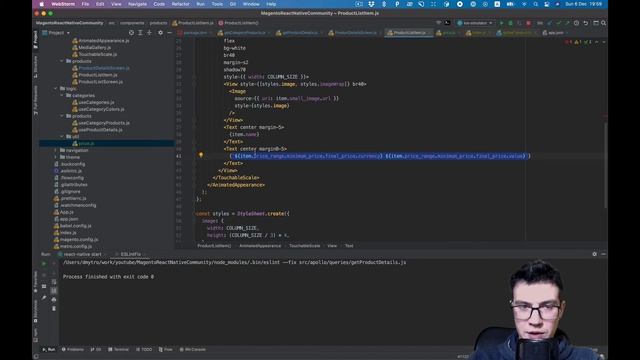Open useCategories.js file

(96, 102)
